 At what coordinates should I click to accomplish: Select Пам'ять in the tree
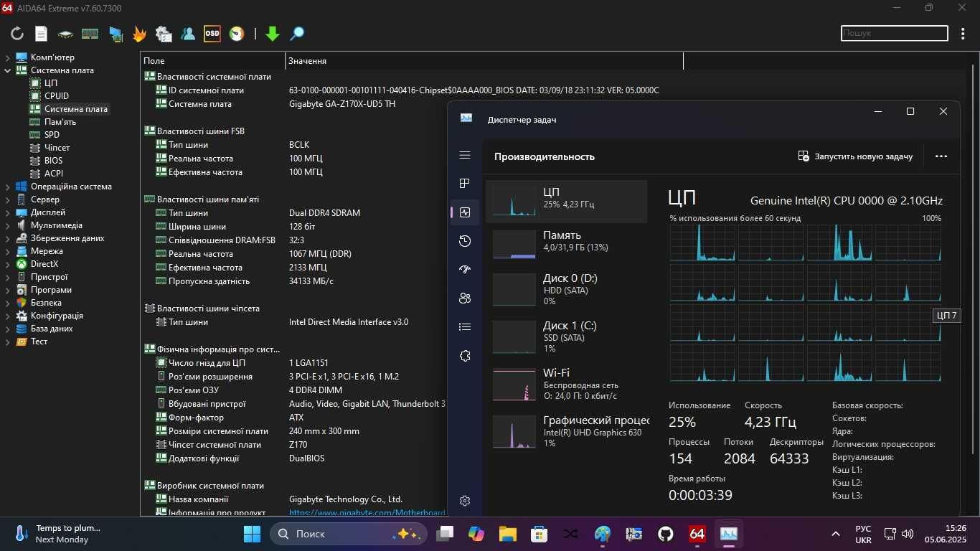60,122
